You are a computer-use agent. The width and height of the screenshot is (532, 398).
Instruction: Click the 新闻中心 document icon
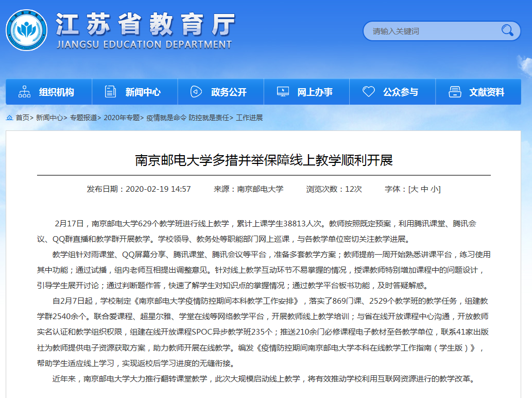tap(110, 92)
